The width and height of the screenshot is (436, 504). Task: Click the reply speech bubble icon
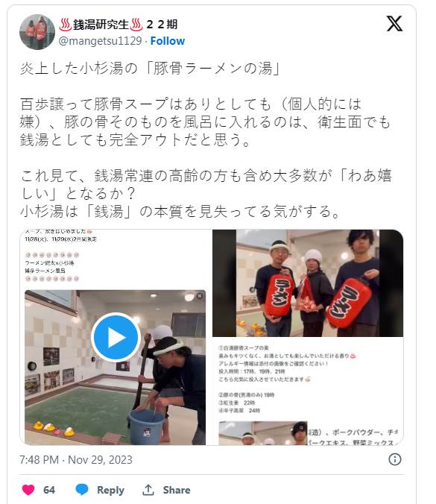point(82,490)
